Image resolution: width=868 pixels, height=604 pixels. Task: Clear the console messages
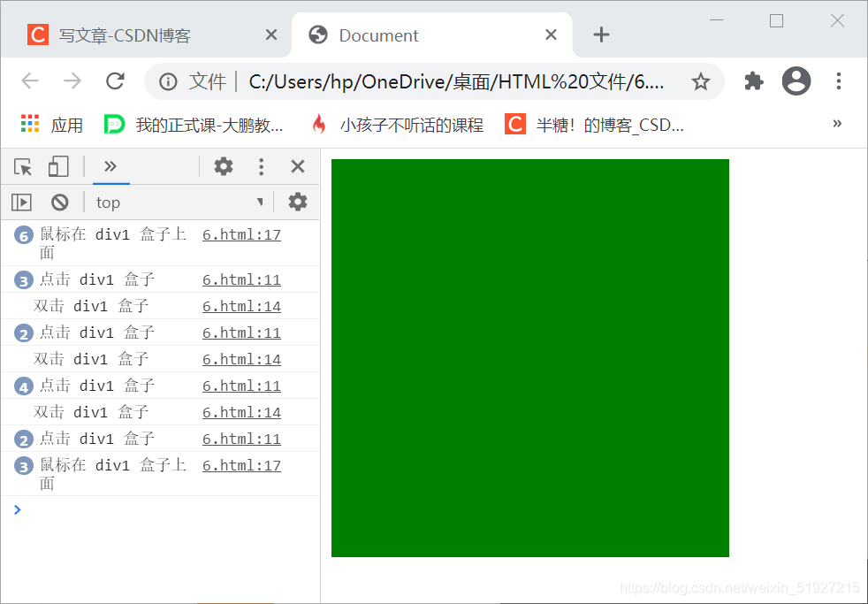click(59, 202)
